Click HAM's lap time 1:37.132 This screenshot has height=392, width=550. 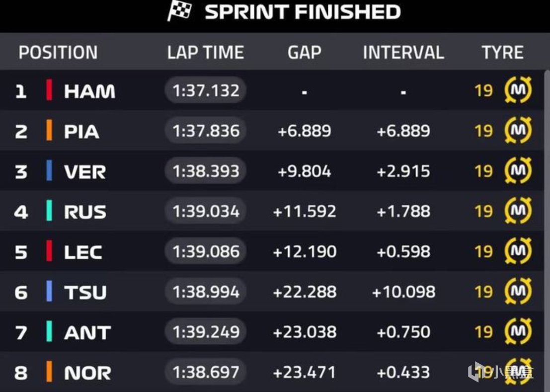pos(206,90)
